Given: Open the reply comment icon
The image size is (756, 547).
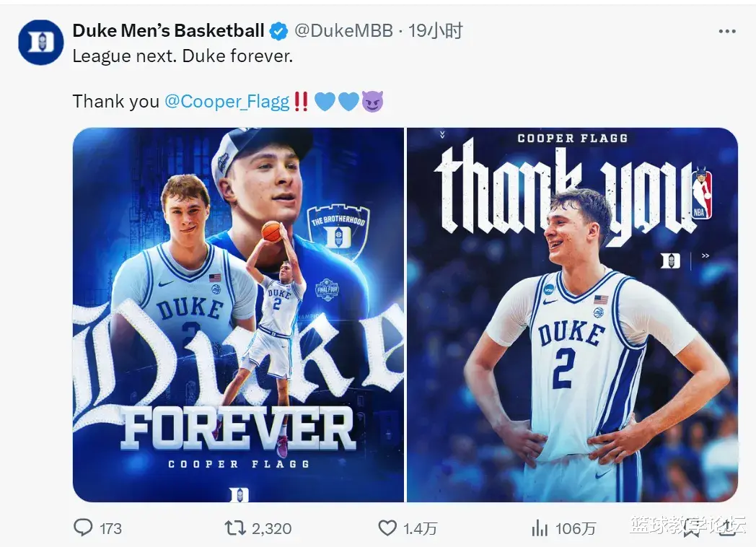Looking at the screenshot, I should click(83, 528).
